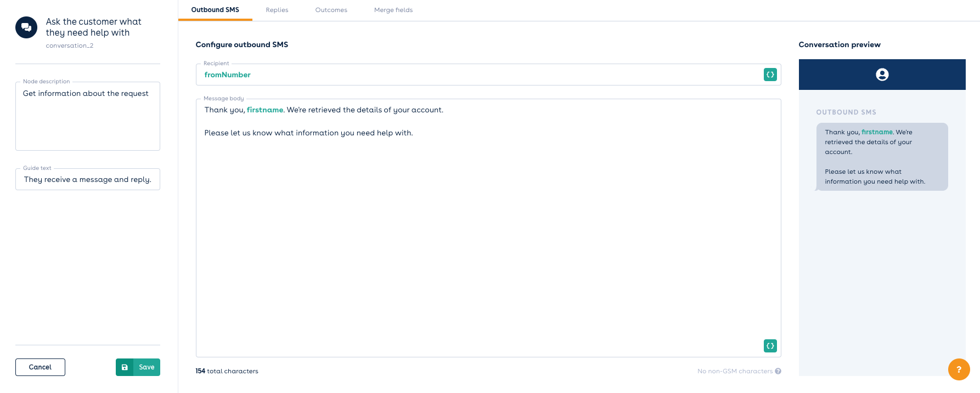Edit the Node description text area
Image resolution: width=980 pixels, height=393 pixels.
click(x=88, y=116)
